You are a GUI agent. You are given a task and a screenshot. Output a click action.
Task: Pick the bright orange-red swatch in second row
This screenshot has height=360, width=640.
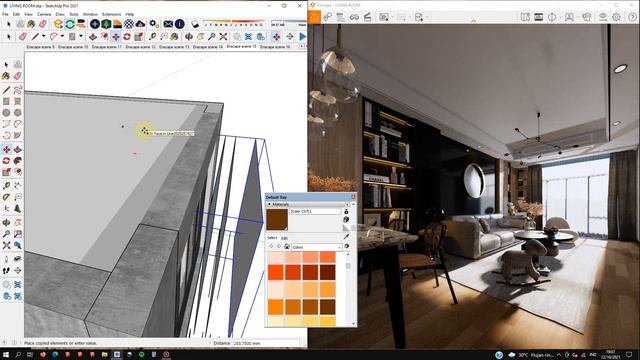click(276, 272)
